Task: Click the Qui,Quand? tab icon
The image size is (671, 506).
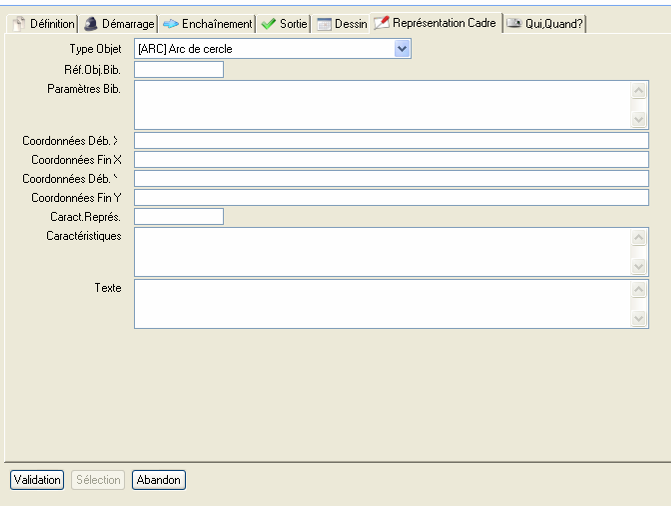Action: pos(514,24)
